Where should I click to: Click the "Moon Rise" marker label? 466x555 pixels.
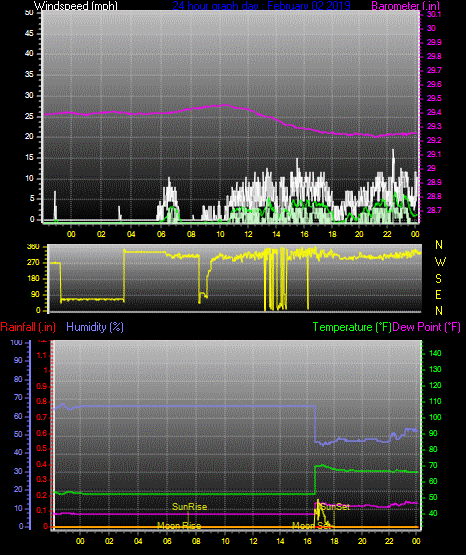[x=179, y=526]
